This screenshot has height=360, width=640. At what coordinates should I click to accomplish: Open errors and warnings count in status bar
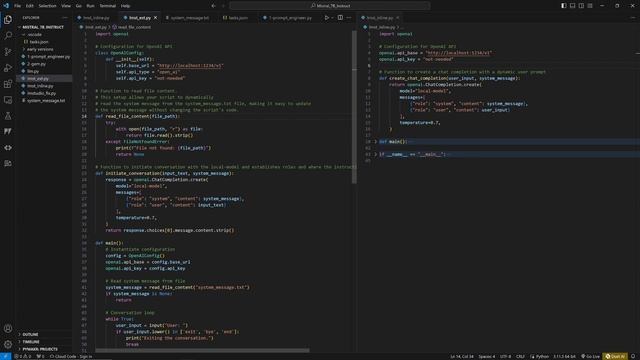(22, 356)
